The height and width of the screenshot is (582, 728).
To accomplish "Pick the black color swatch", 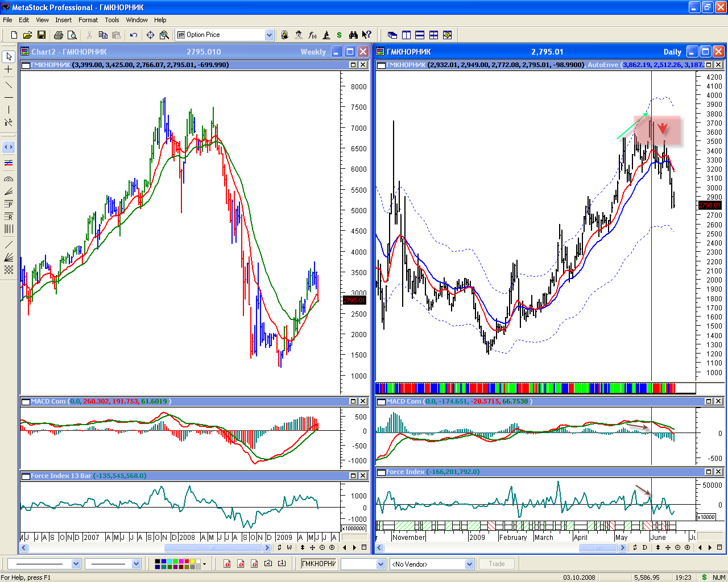I will coord(158,561).
